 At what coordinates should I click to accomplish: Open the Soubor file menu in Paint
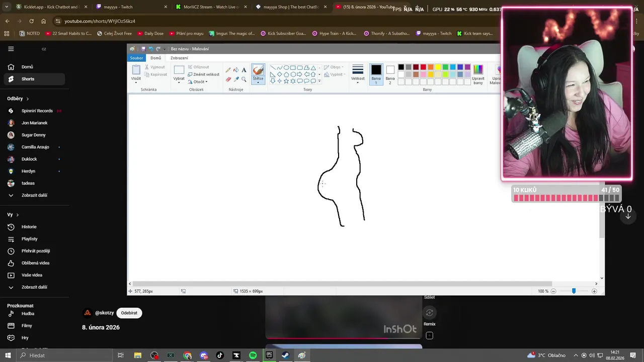(x=136, y=58)
